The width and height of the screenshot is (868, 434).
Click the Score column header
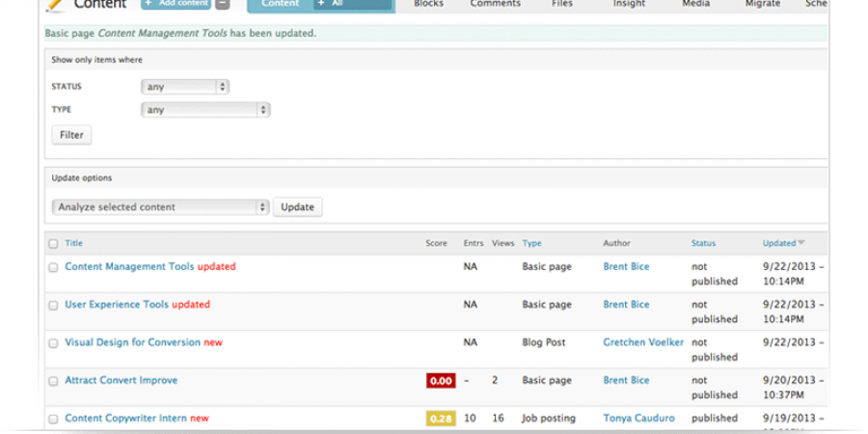click(x=436, y=243)
